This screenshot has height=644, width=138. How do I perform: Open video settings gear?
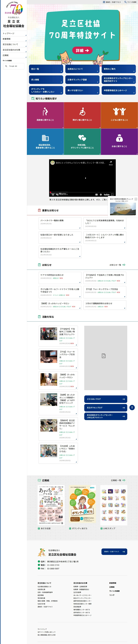point(101,194)
